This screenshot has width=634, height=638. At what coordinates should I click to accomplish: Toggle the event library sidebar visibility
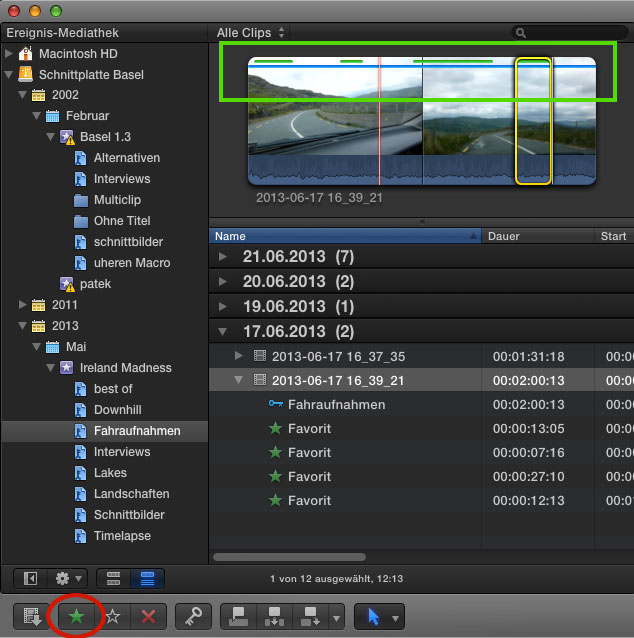point(31,578)
